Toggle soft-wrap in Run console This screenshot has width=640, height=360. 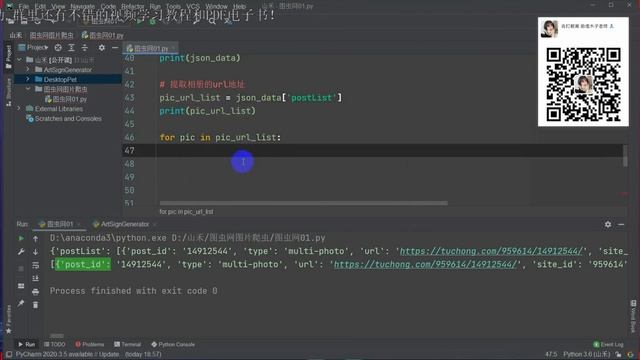pyautogui.click(x=36, y=265)
